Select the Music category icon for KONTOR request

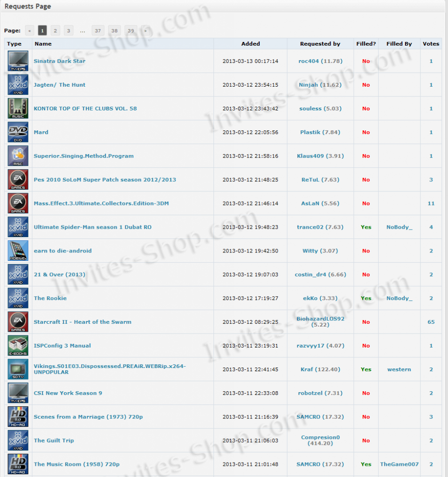pos(17,108)
